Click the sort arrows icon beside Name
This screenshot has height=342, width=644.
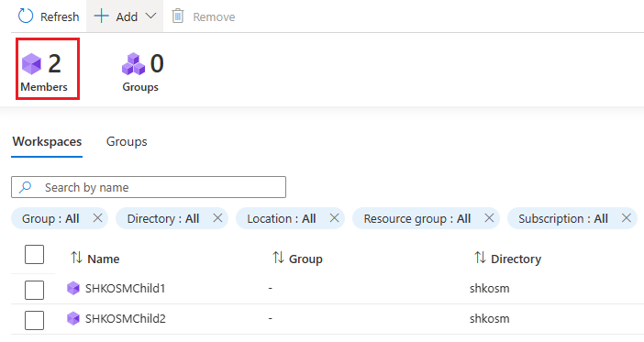[76, 258]
